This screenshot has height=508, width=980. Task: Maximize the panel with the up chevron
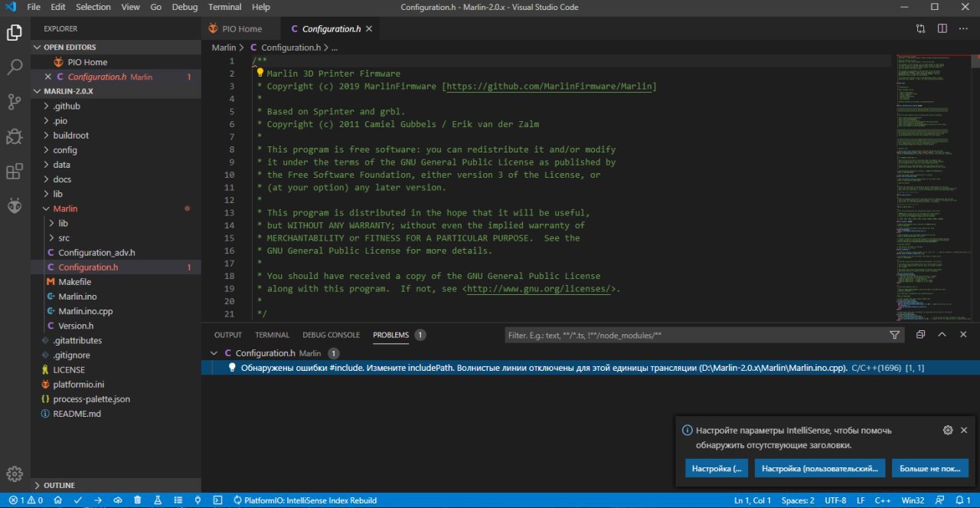click(x=942, y=335)
